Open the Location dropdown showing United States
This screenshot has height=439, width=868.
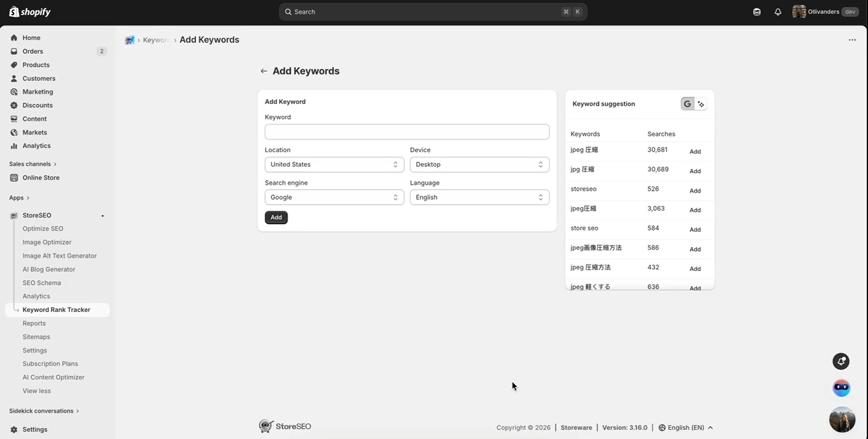(334, 164)
